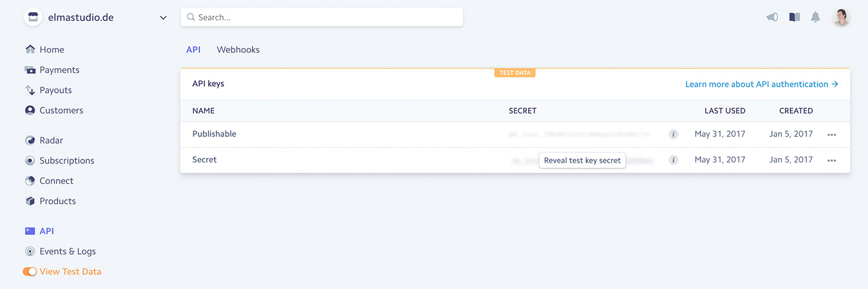Open the Secret key options menu
The image size is (868, 289).
(x=832, y=160)
